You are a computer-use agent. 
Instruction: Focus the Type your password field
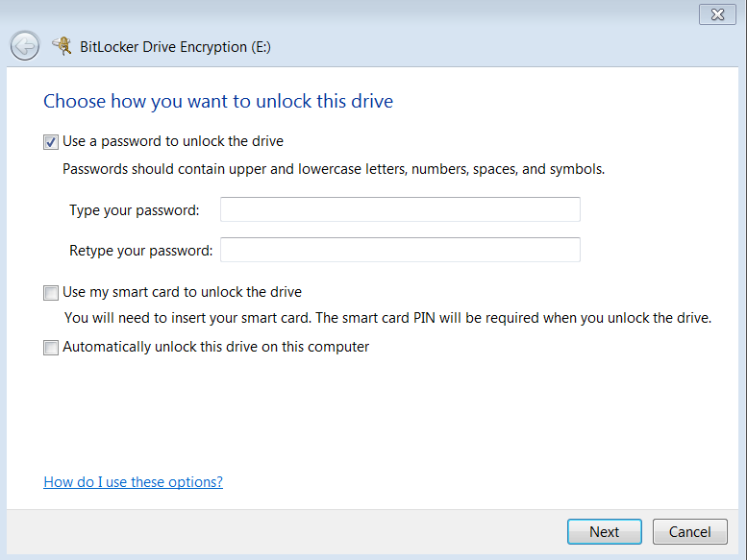tap(400, 209)
